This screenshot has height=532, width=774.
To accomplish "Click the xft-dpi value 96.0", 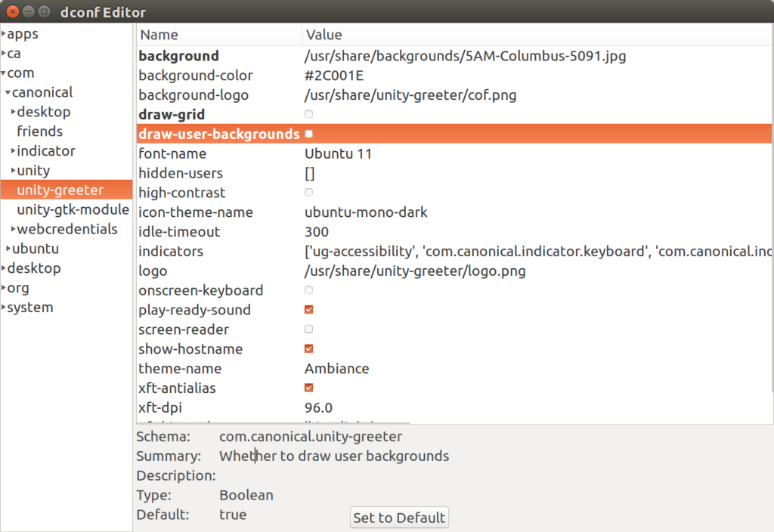I will point(318,407).
